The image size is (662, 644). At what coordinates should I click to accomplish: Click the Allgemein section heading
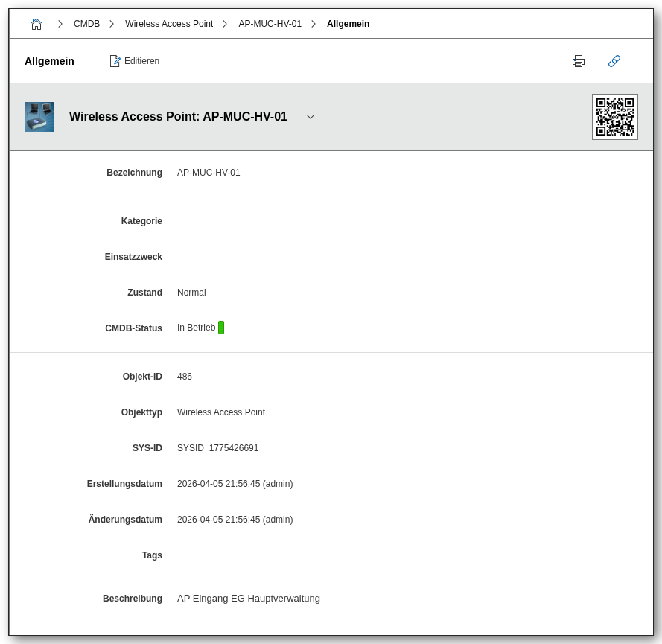click(49, 61)
